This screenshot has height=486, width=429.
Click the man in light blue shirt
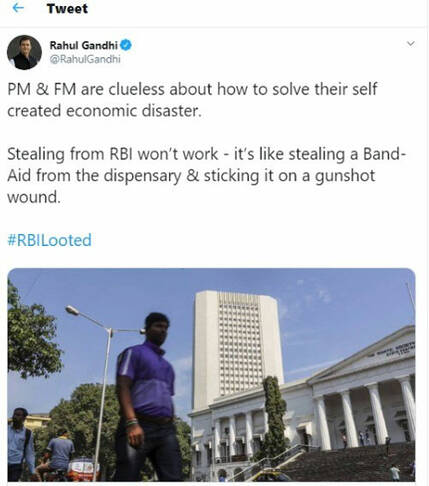click(x=20, y=445)
